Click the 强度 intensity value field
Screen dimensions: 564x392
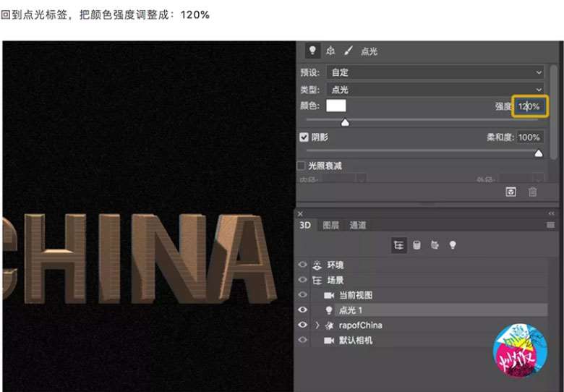tap(530, 106)
